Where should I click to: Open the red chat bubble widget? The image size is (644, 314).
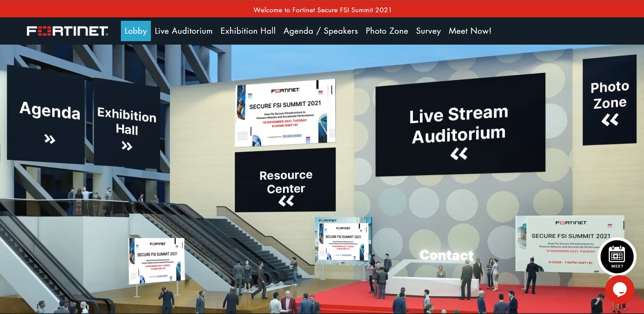619,289
